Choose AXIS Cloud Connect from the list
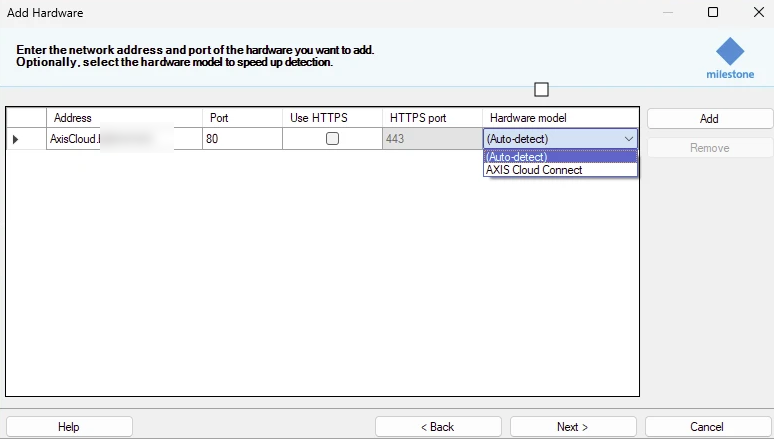Viewport: 774px width, 439px height. pos(560,170)
